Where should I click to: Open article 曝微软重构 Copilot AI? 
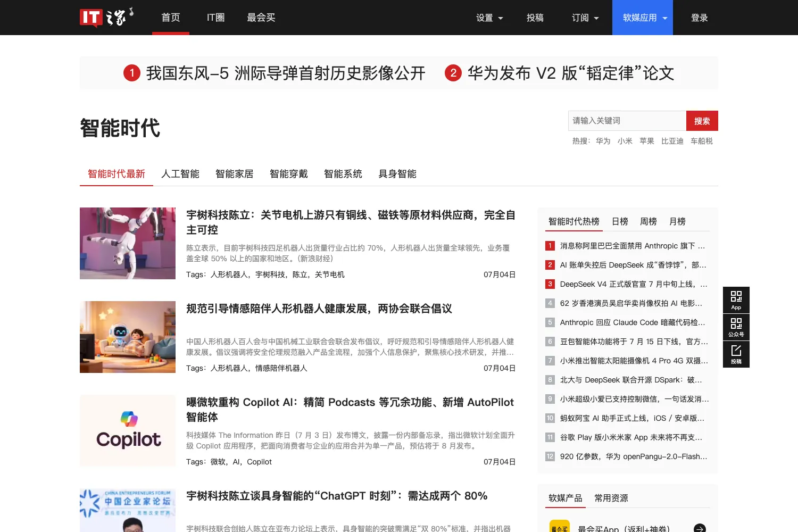click(x=351, y=410)
